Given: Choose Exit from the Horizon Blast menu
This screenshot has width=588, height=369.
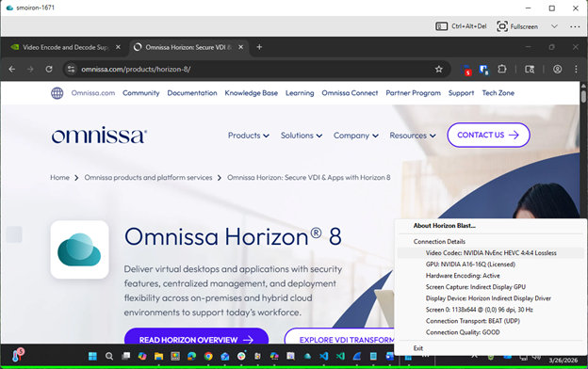Looking at the screenshot, I should 491,348.
